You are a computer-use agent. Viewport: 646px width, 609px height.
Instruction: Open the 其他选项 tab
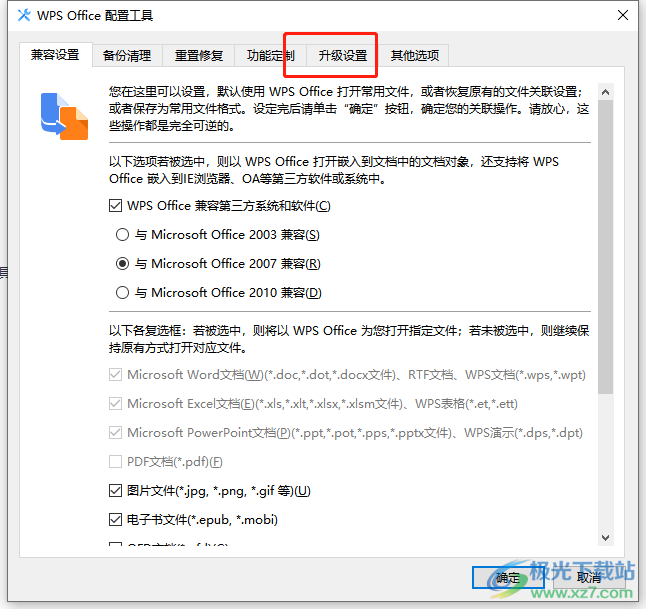pyautogui.click(x=414, y=55)
